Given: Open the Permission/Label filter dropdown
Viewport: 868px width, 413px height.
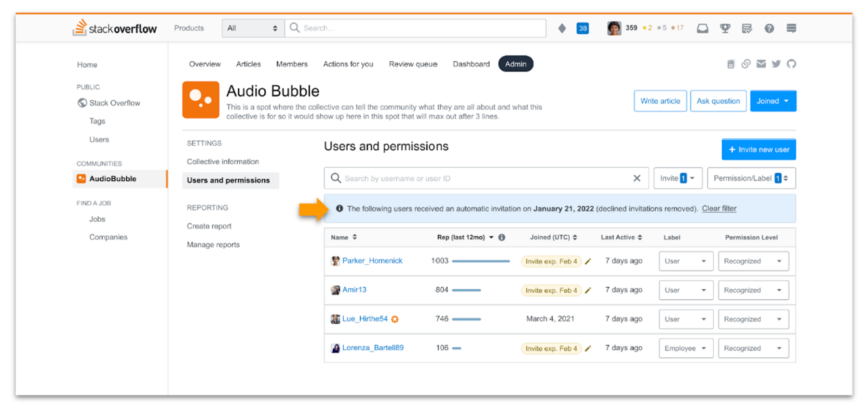Looking at the screenshot, I should pos(751,178).
